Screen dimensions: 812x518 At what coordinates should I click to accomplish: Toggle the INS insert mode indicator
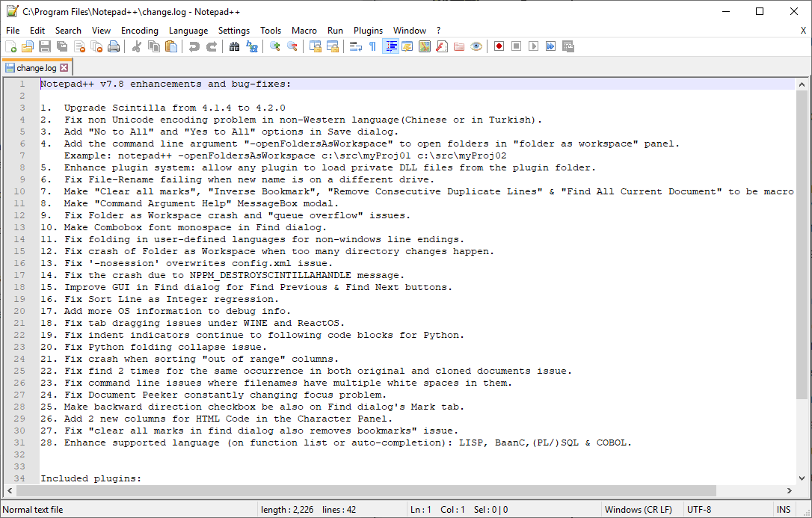coord(783,510)
